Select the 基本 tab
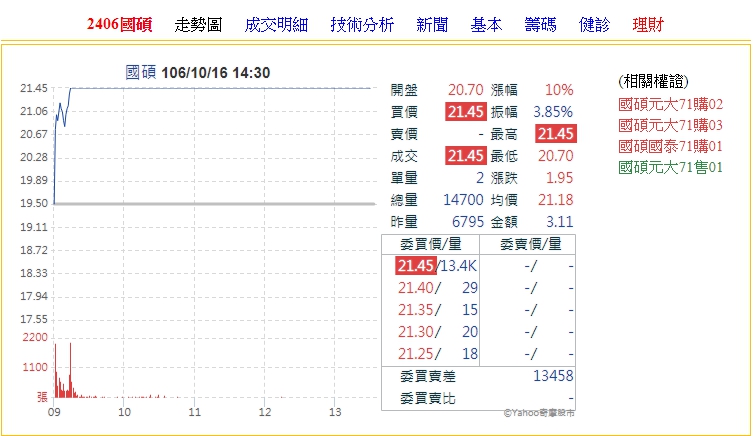The width and height of the screenshot is (753, 436). tap(486, 24)
